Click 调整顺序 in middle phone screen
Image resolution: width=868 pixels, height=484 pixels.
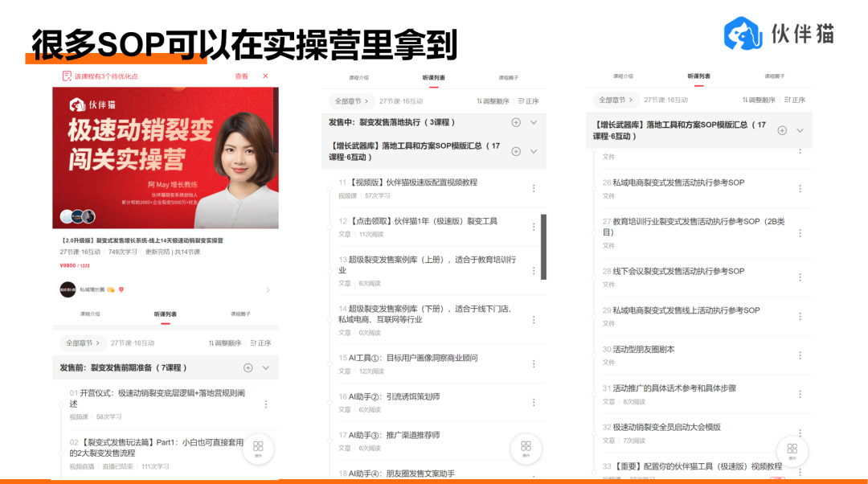click(x=493, y=101)
